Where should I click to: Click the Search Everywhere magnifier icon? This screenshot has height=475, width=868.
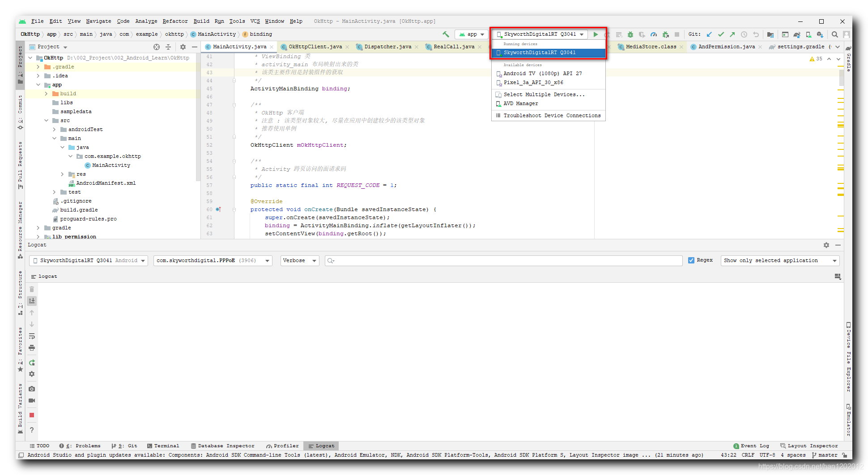pyautogui.click(x=835, y=34)
